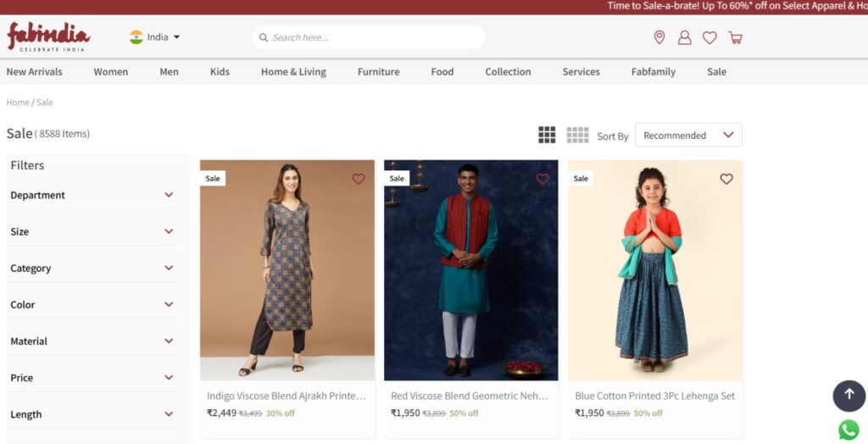The image size is (868, 444).
Task: Click in the Search here field
Action: (x=369, y=37)
